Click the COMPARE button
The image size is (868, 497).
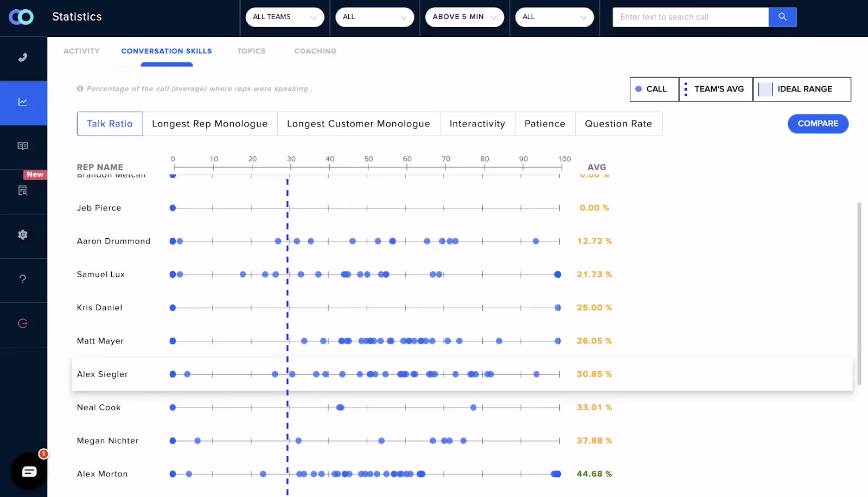click(x=818, y=124)
